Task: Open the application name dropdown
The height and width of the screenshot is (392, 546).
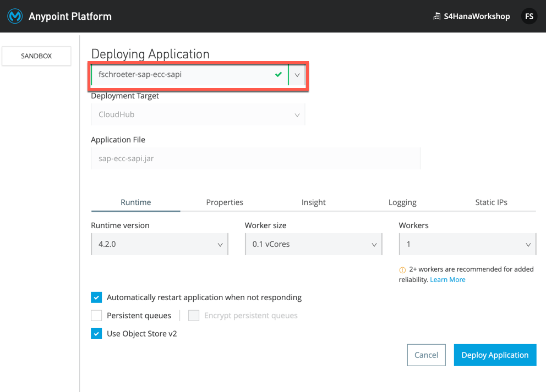Action: 297,75
